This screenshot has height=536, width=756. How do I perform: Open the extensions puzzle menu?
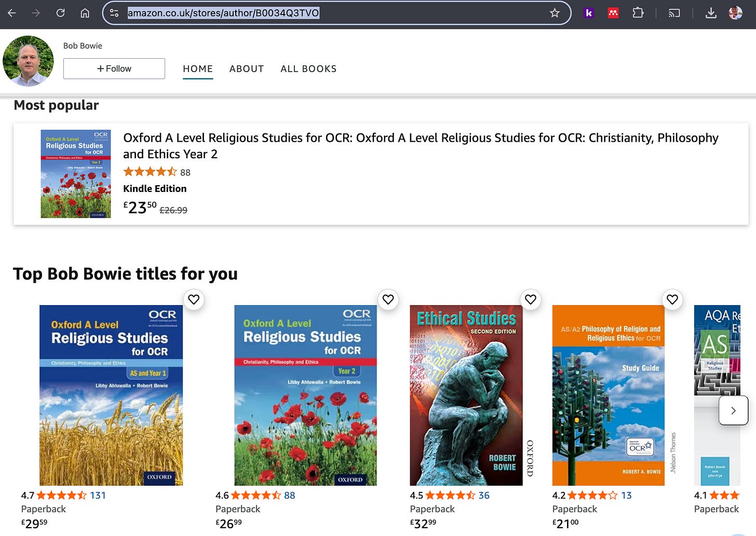(638, 13)
